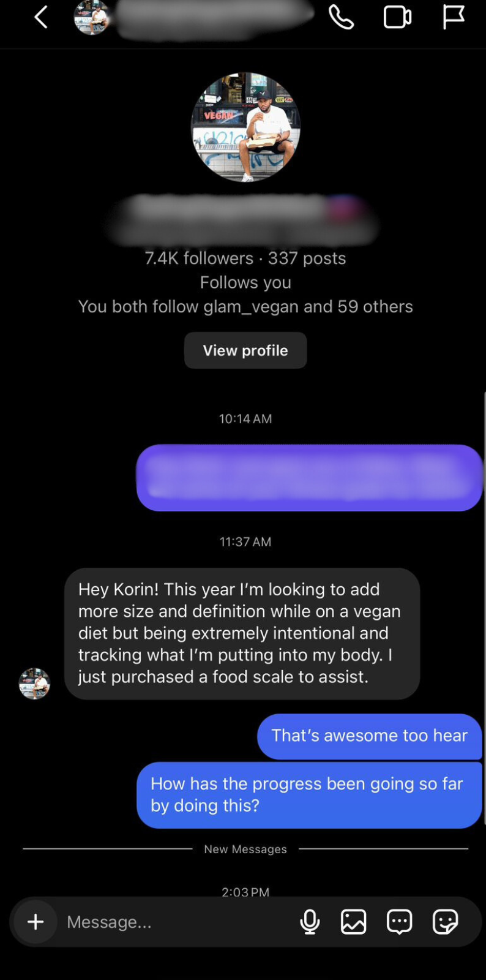486x980 pixels.
Task: Tap the 'You both follow glam_vegan' text
Action: click(245, 306)
